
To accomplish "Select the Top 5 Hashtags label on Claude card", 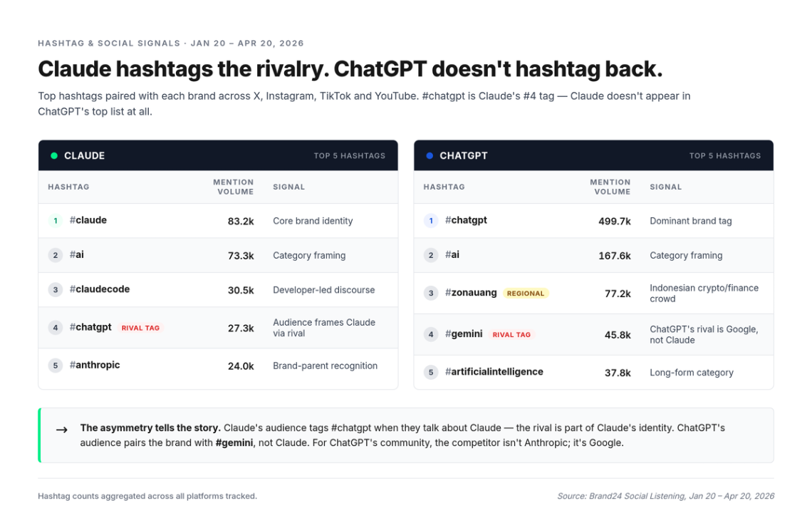I will [x=349, y=155].
